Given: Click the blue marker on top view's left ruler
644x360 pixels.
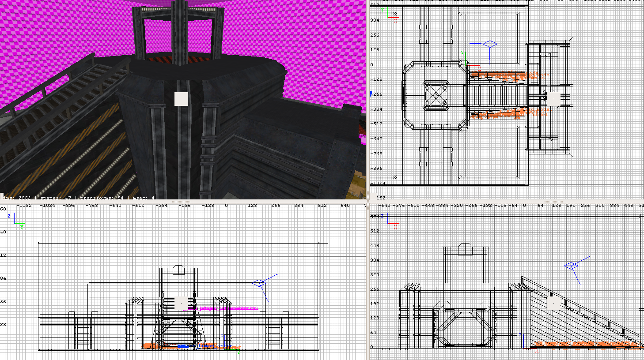Looking at the screenshot, I should point(371,94).
